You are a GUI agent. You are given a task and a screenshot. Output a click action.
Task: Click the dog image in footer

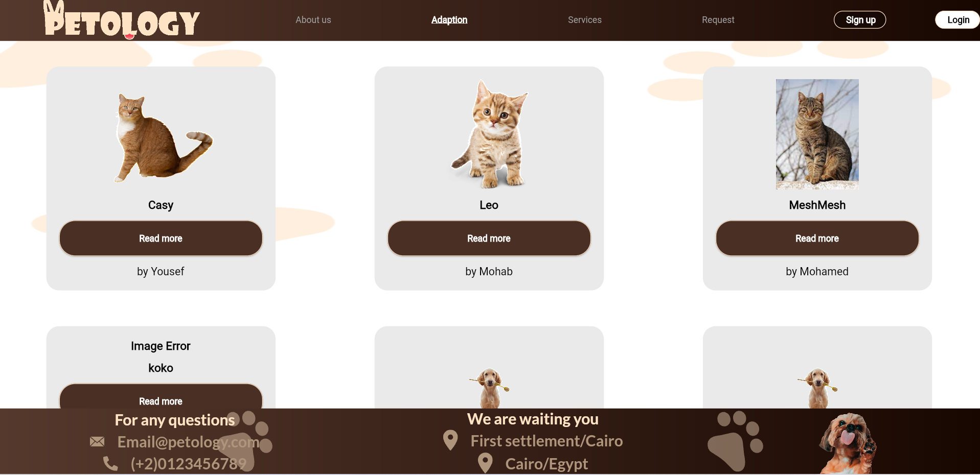pos(847,443)
